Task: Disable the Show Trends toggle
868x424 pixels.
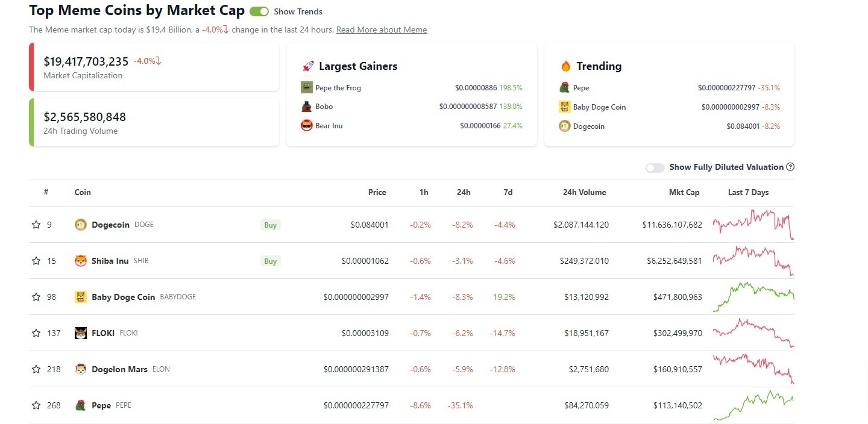Action: 258,11
